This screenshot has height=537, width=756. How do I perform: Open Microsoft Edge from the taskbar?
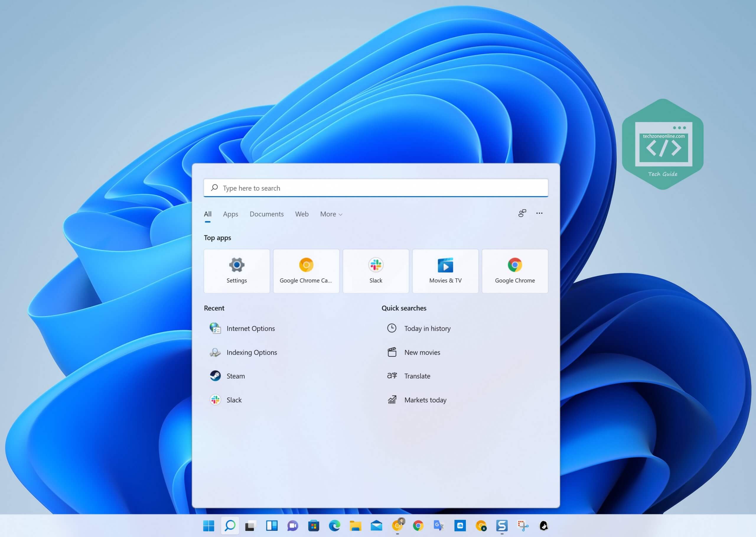pyautogui.click(x=335, y=526)
